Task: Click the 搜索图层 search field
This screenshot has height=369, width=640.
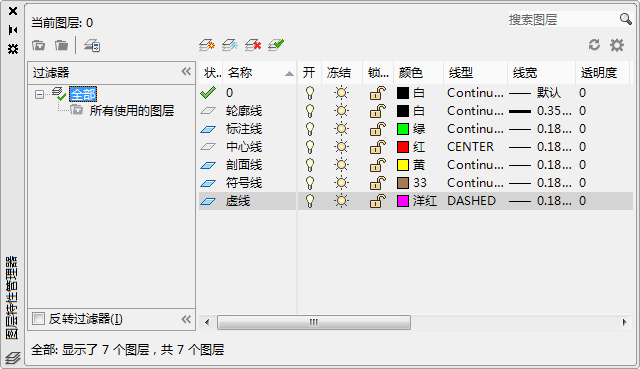Action: (562, 19)
